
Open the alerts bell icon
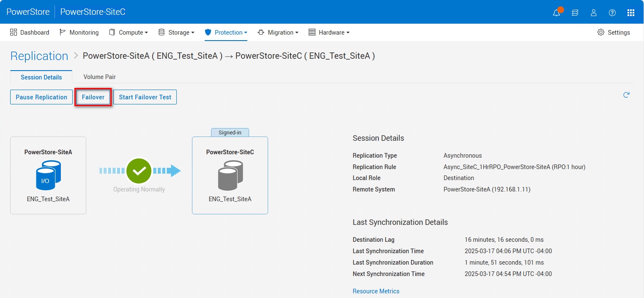(x=557, y=12)
